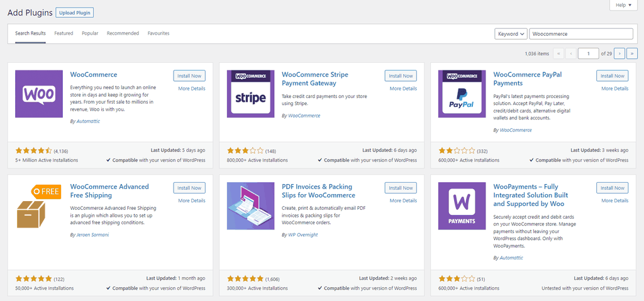The height and width of the screenshot is (301, 644).
Task: Click the WooPayments star rating
Action: tap(457, 279)
